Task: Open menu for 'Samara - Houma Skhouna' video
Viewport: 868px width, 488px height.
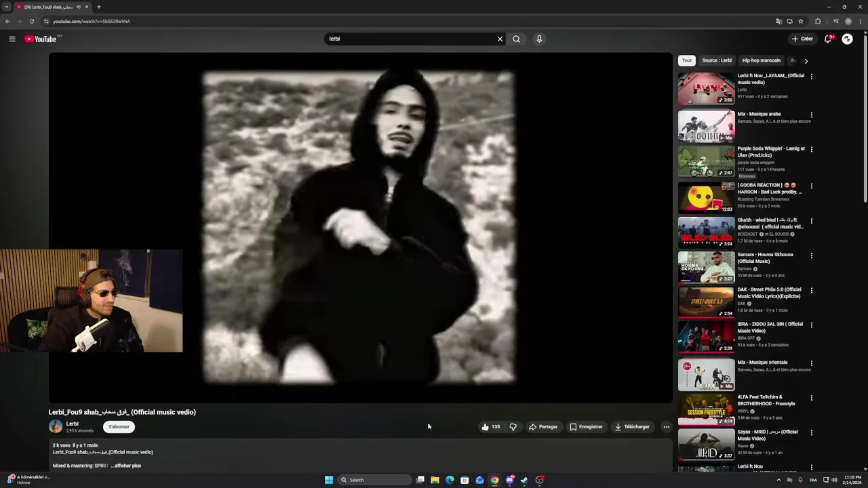Action: [811, 256]
